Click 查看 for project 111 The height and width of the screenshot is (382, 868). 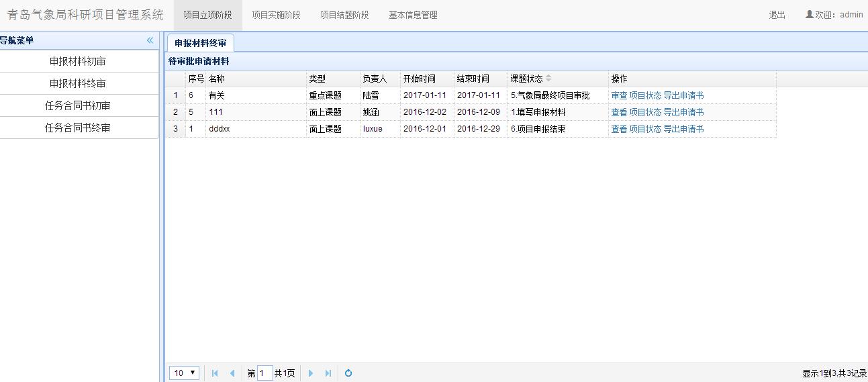(619, 112)
